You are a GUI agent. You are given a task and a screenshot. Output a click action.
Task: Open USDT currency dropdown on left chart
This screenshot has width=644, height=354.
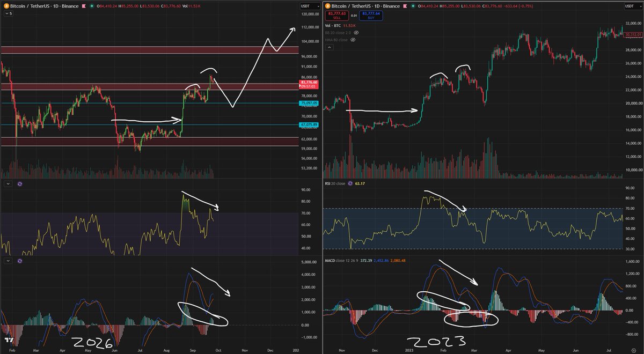[309, 6]
